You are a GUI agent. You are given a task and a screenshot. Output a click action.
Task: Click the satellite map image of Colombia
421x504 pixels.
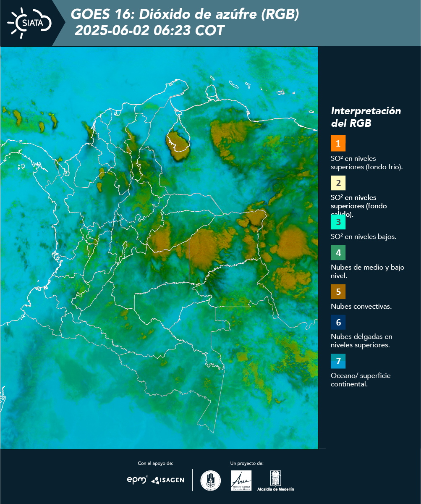tap(160, 248)
